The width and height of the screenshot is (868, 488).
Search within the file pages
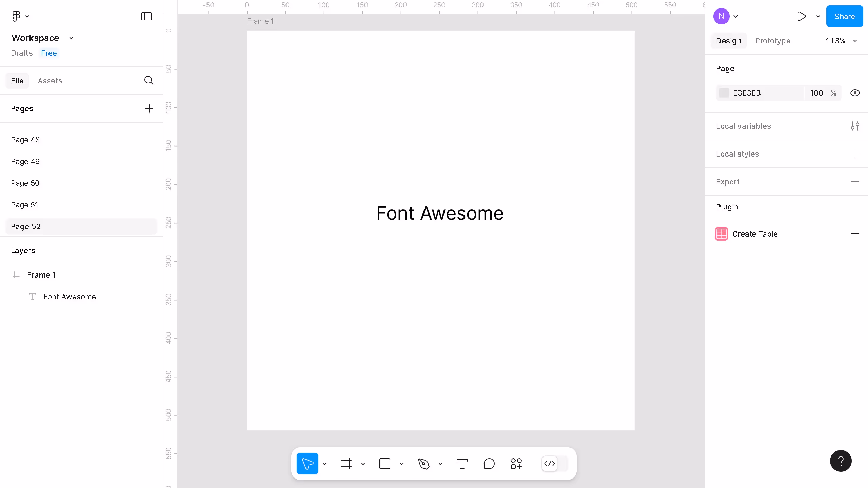pos(149,81)
